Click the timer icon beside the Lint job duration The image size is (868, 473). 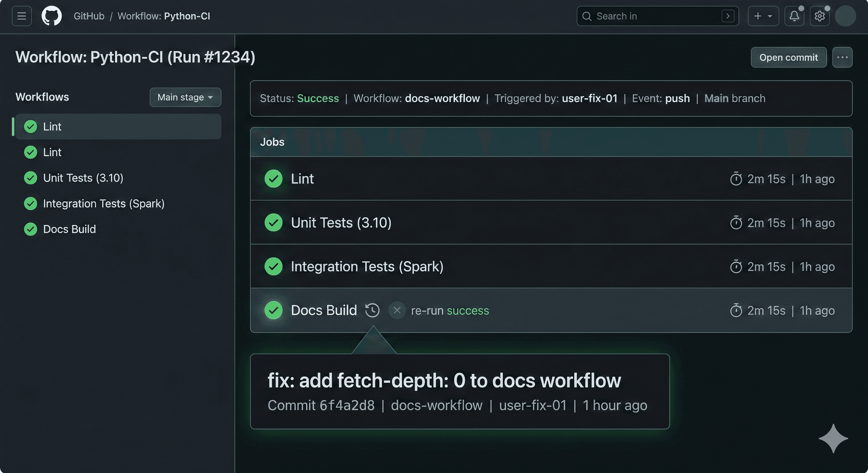736,179
